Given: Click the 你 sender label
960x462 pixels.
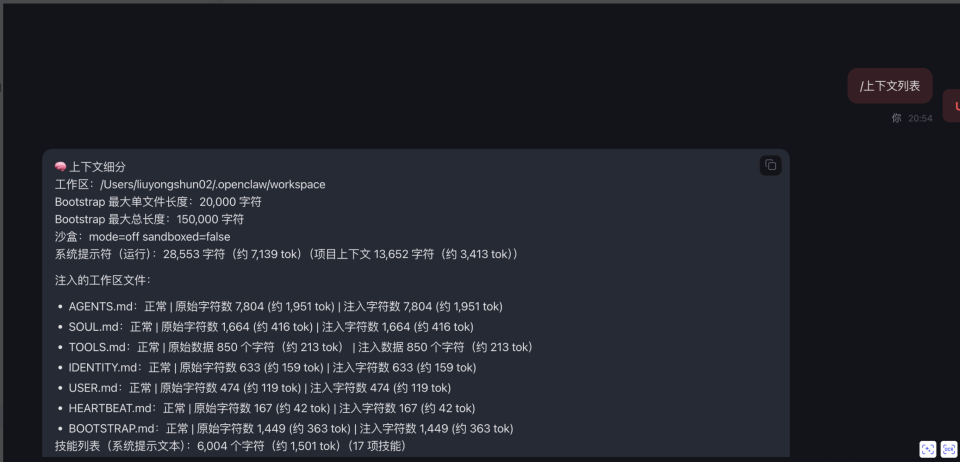Looking at the screenshot, I should (896, 118).
